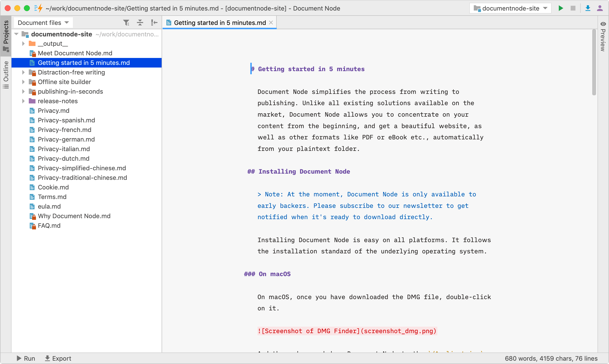
Task: Click the filter icon in Document files panel
Action: (x=126, y=23)
